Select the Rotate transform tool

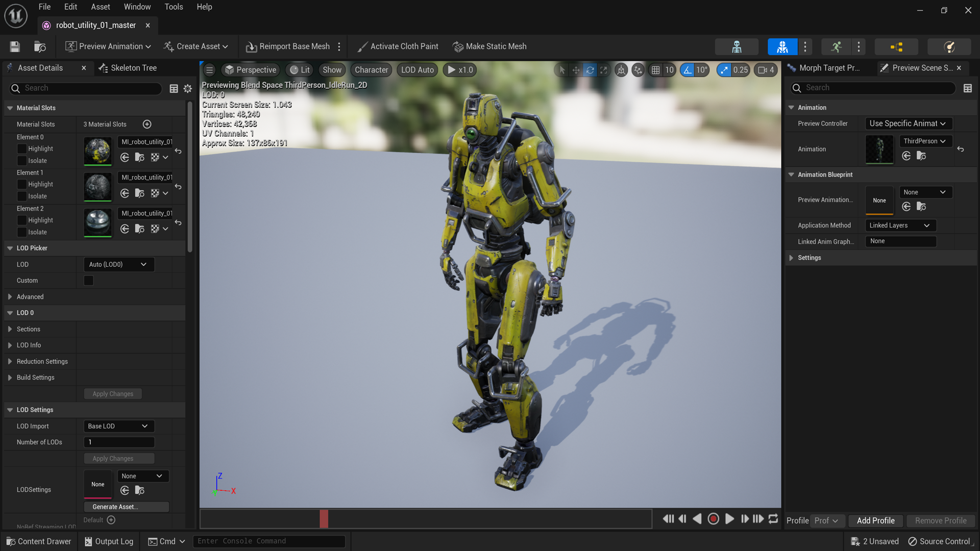pos(590,70)
